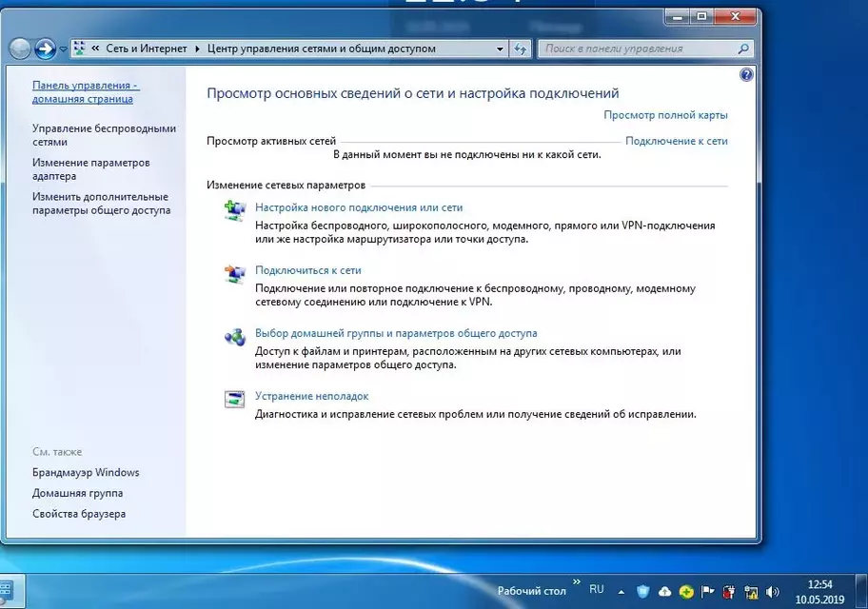Click the RU language indicator
The height and width of the screenshot is (609, 868).
(x=596, y=590)
